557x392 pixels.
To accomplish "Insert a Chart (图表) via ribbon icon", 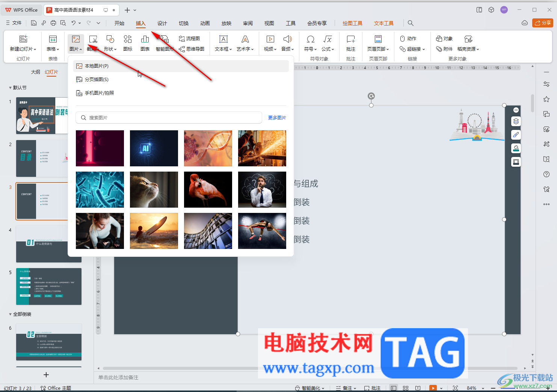I will pos(145,39).
